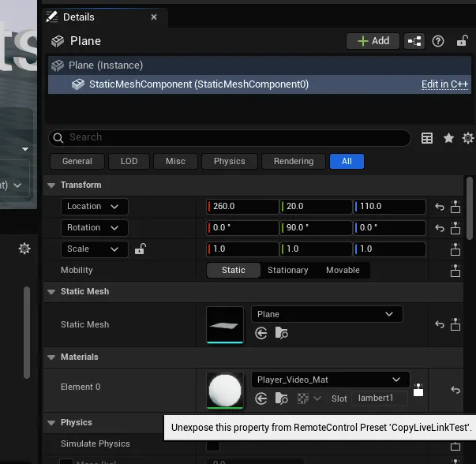
Task: Toggle the Scale ratio lock
Action: tap(140, 249)
